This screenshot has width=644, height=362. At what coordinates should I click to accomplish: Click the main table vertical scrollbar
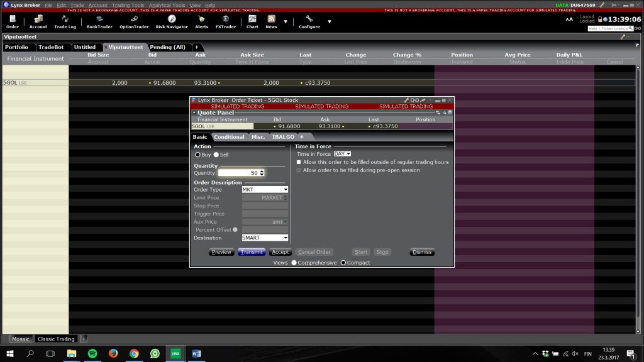638,199
